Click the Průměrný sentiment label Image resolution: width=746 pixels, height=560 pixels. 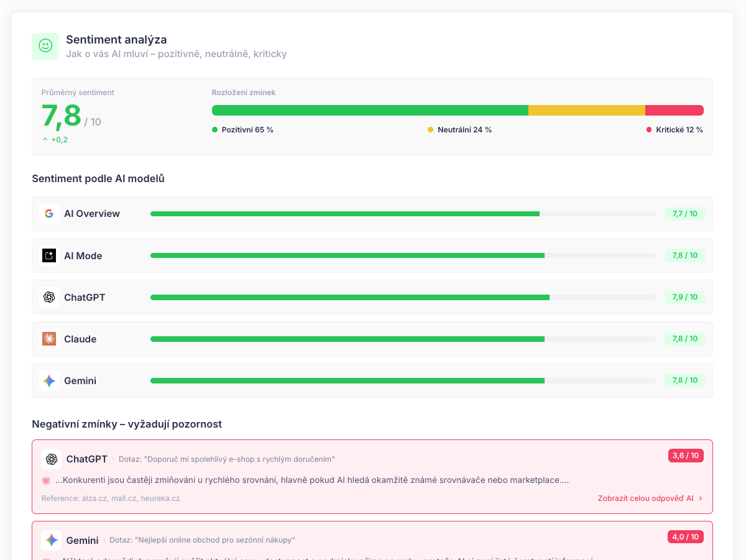click(78, 93)
